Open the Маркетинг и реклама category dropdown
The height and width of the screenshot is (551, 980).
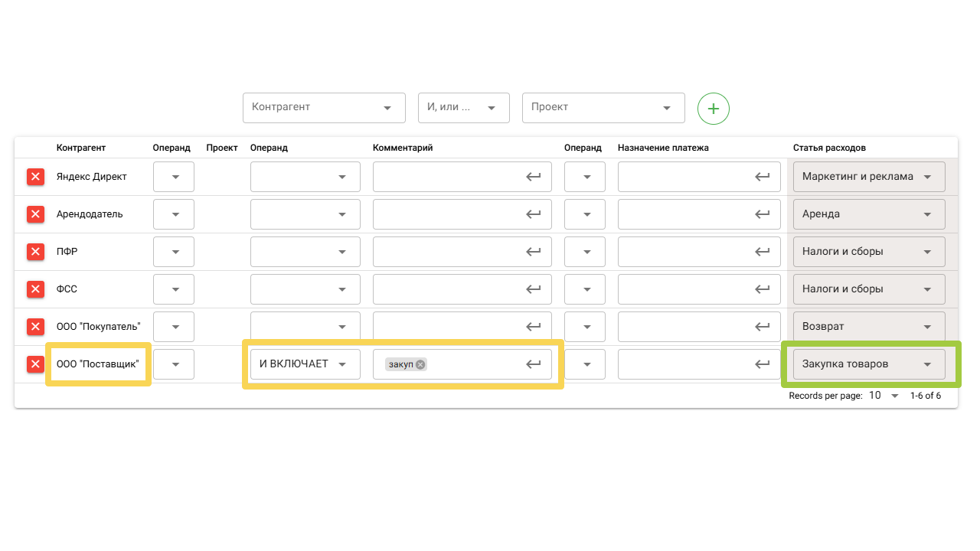(868, 177)
